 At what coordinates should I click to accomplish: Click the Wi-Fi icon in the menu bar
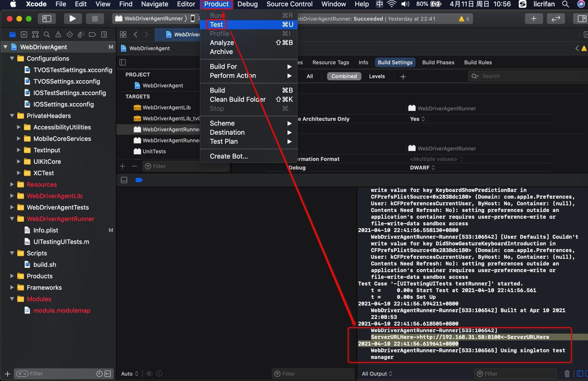click(392, 4)
